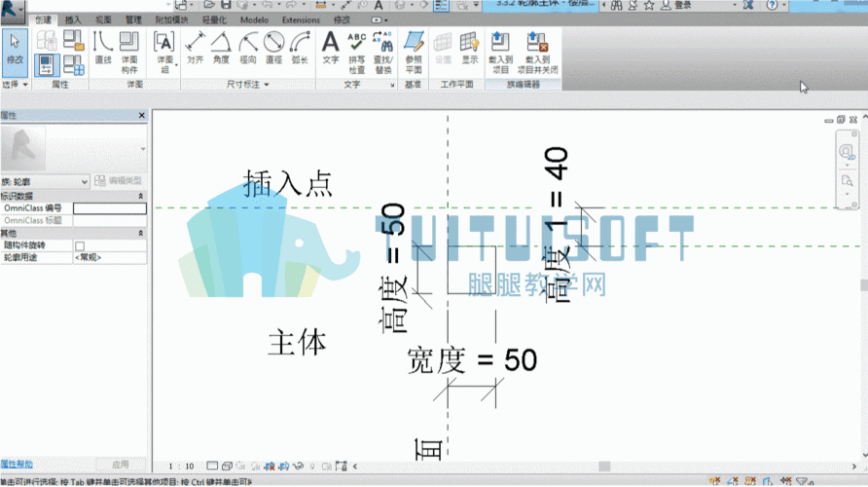Click the zoom 2D wheel icon on navigation bar
The width and height of the screenshot is (868, 487).
tap(847, 152)
